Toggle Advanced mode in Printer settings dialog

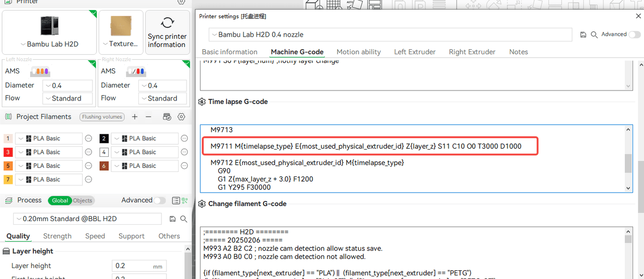tap(634, 35)
